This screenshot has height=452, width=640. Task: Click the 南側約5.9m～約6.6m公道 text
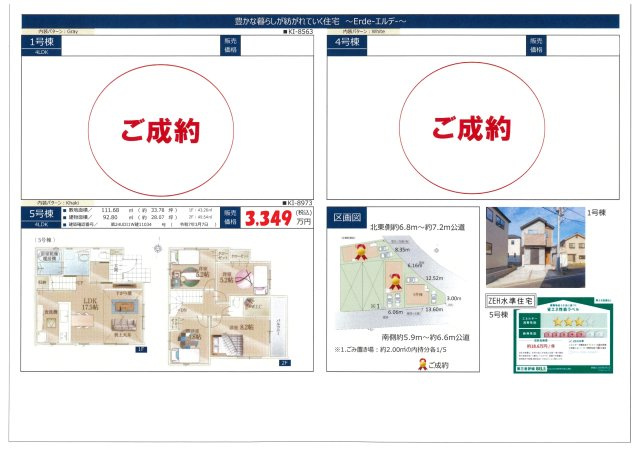click(426, 337)
